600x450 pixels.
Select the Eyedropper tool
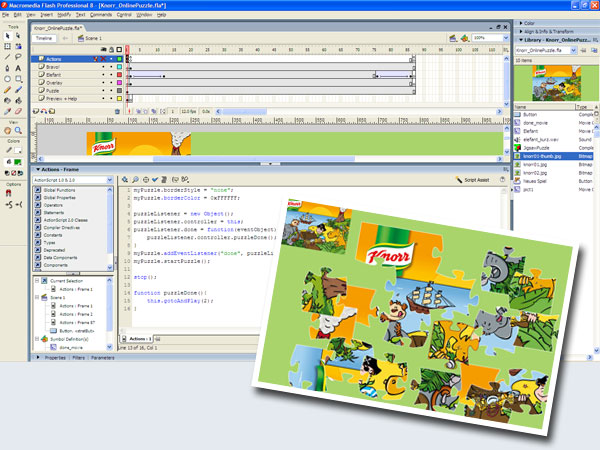[x=8, y=111]
